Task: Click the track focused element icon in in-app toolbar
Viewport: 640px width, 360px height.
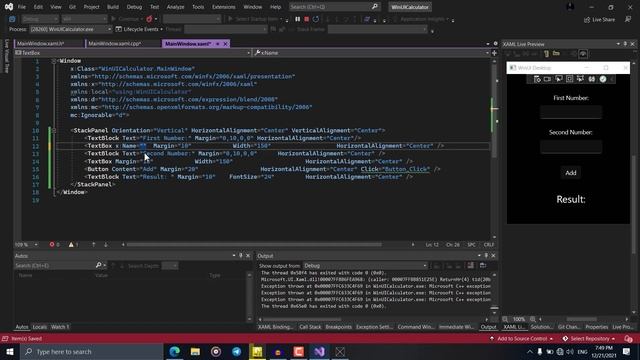Action: tap(580, 79)
